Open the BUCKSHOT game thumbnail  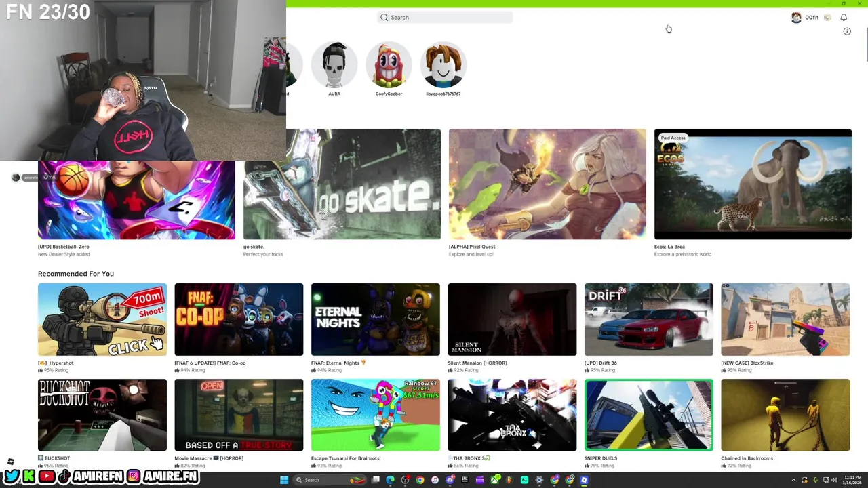point(102,415)
